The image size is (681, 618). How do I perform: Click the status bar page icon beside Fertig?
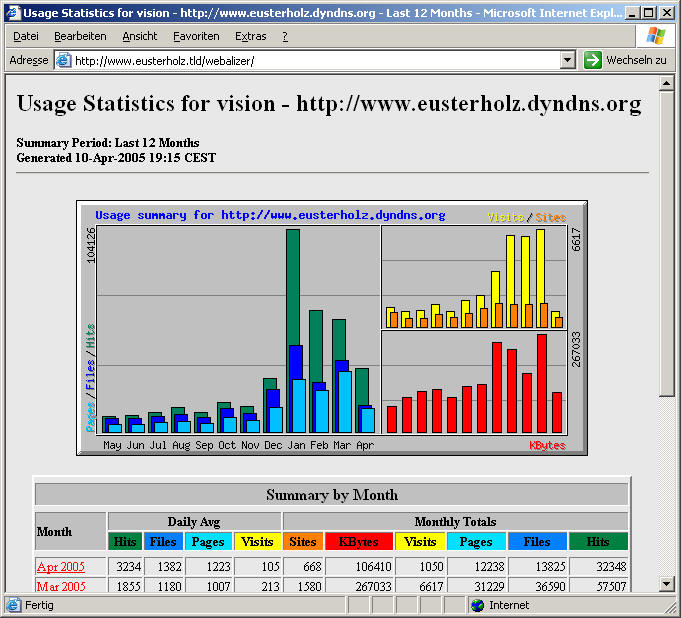[14, 605]
